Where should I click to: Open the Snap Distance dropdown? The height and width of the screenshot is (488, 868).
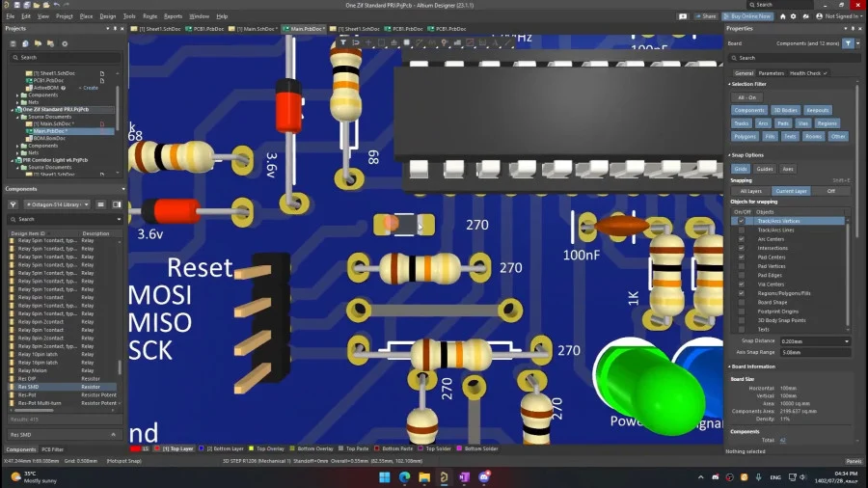tap(815, 341)
